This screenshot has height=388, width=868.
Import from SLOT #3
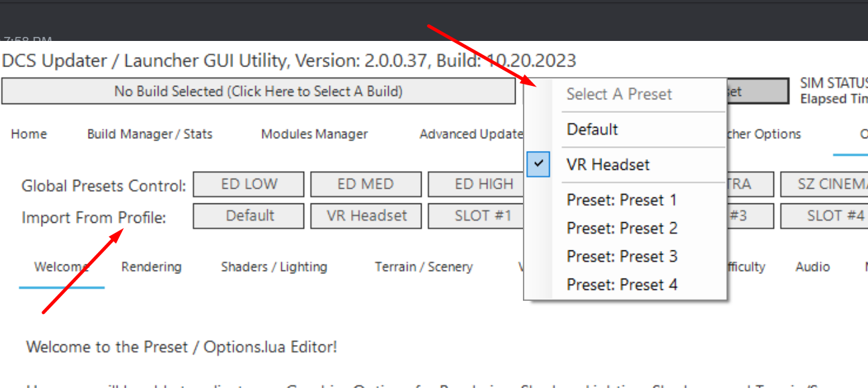click(x=750, y=216)
